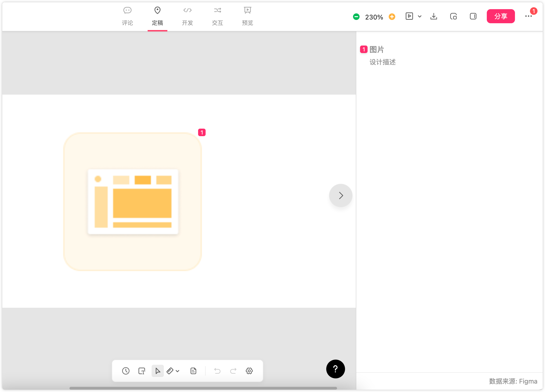Toggle the right side panel icon
The width and height of the screenshot is (545, 392).
[473, 16]
